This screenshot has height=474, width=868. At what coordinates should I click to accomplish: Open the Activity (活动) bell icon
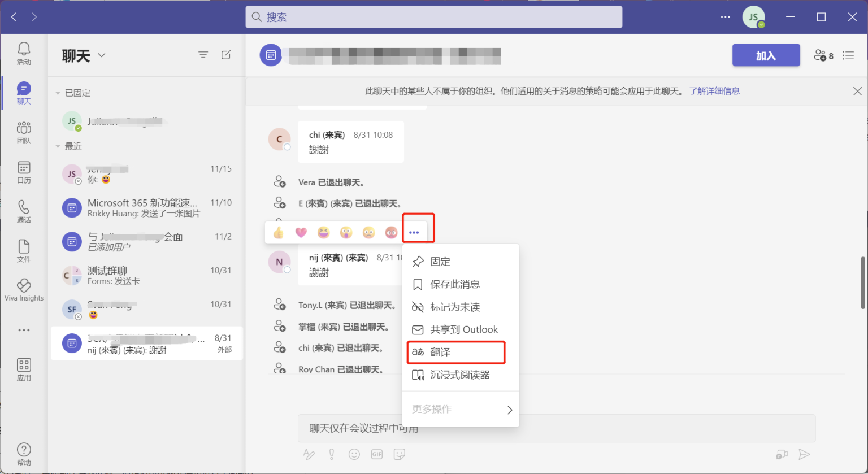(24, 53)
